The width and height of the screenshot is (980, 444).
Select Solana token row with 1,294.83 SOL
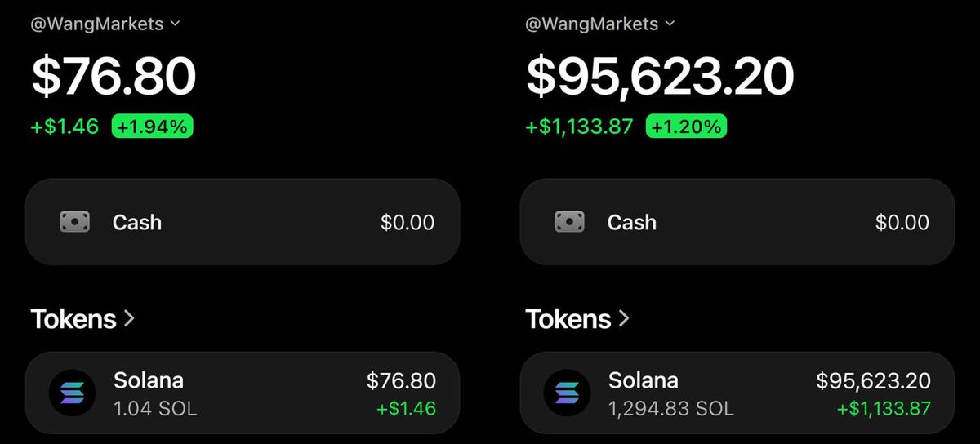coord(737,393)
